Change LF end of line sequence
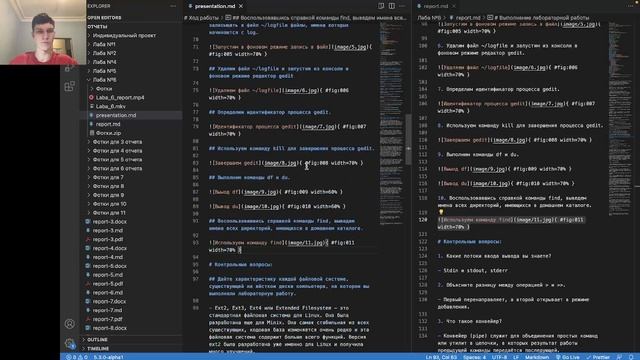 coord(516,357)
